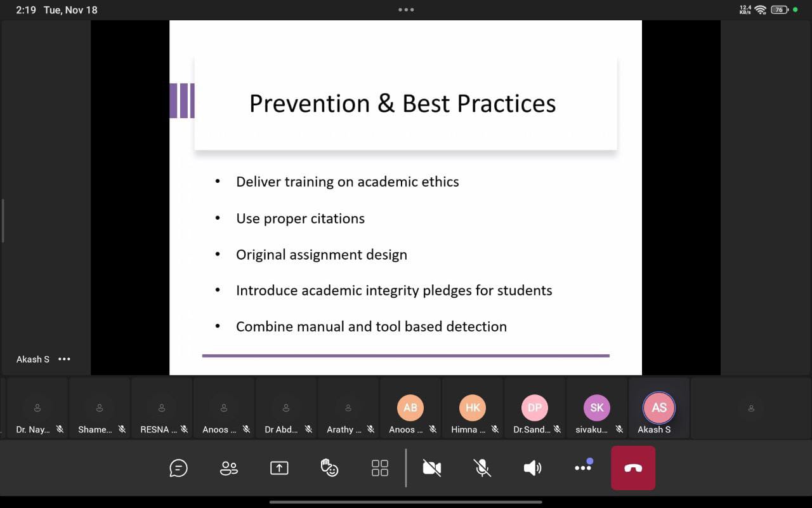
Task: Open more actions in toolbar
Action: coord(582,468)
